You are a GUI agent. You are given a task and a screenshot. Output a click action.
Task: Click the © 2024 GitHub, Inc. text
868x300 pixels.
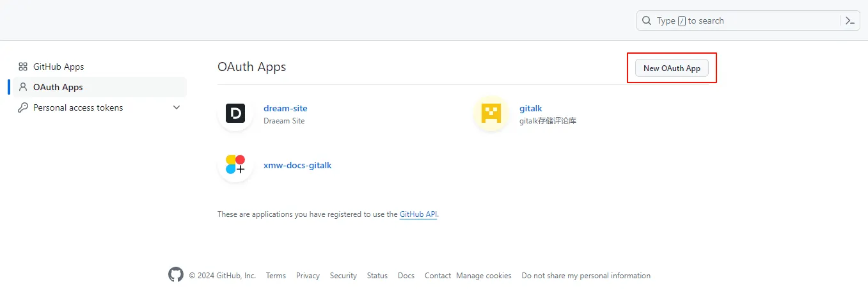click(x=223, y=276)
